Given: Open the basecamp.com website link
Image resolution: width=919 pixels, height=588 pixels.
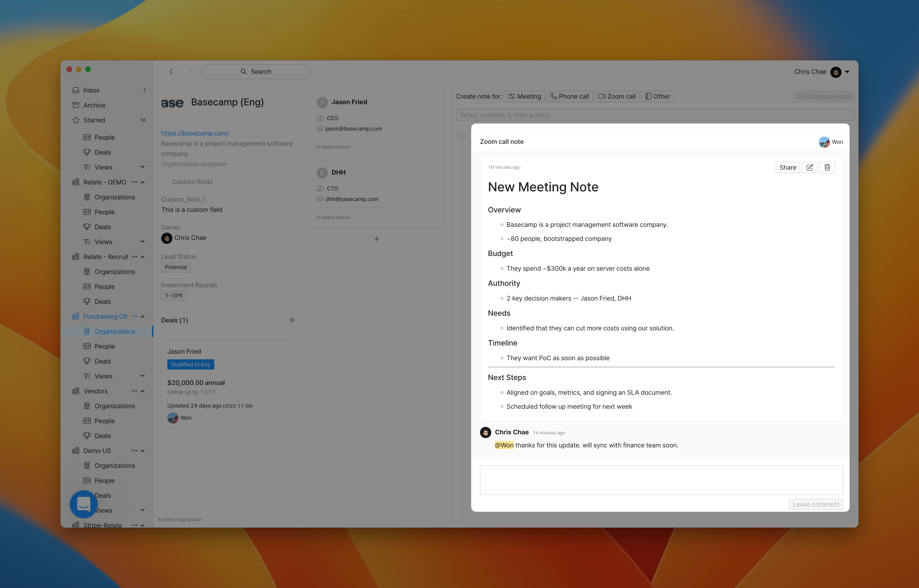Looking at the screenshot, I should [195, 133].
